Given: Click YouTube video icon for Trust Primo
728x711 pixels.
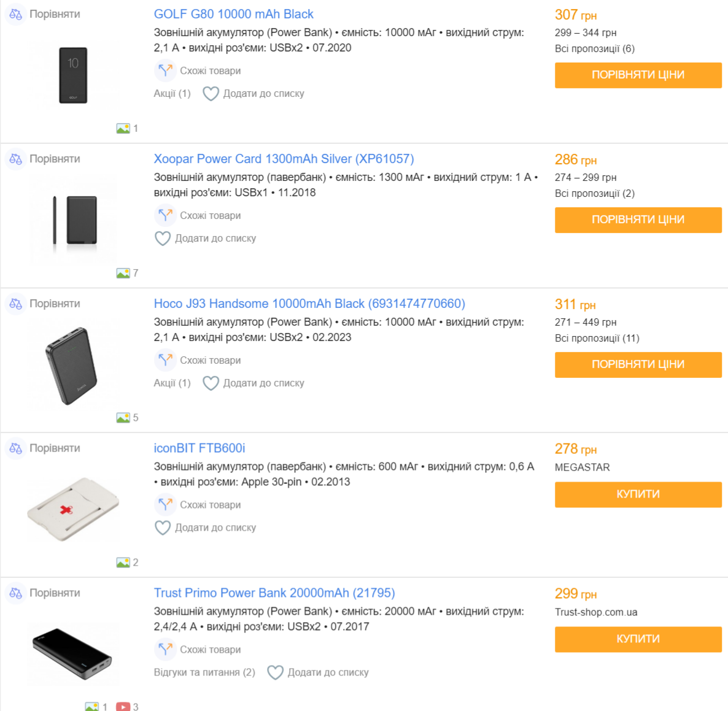Looking at the screenshot, I should pos(123,707).
